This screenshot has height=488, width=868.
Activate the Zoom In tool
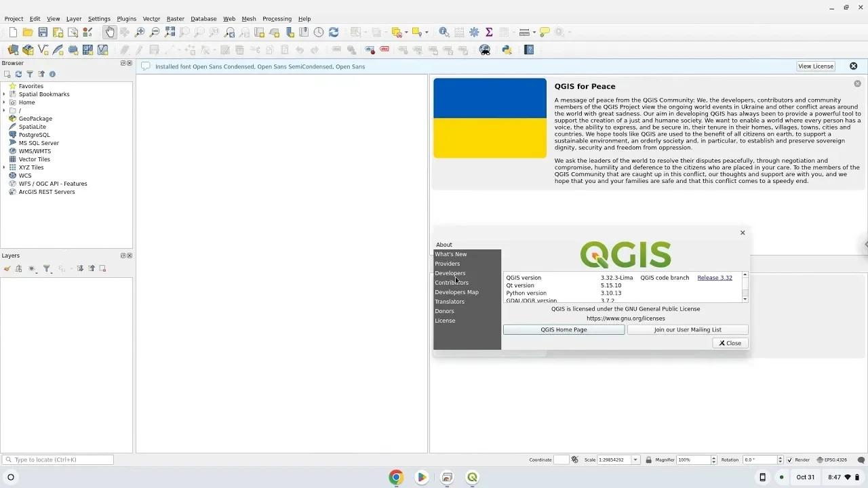click(x=138, y=32)
